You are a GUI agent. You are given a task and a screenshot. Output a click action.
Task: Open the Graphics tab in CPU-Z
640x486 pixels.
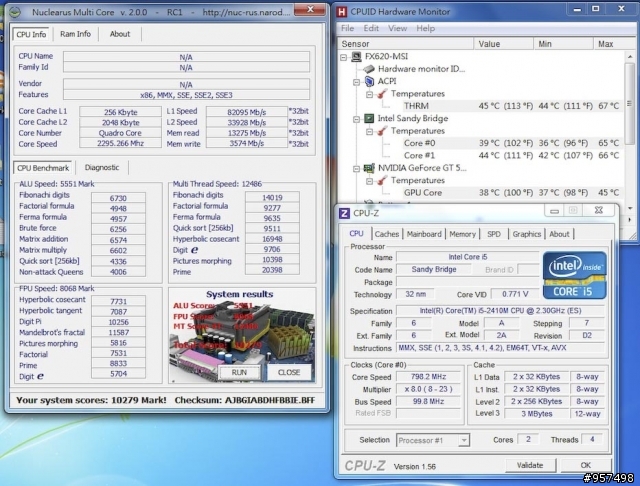point(527,234)
